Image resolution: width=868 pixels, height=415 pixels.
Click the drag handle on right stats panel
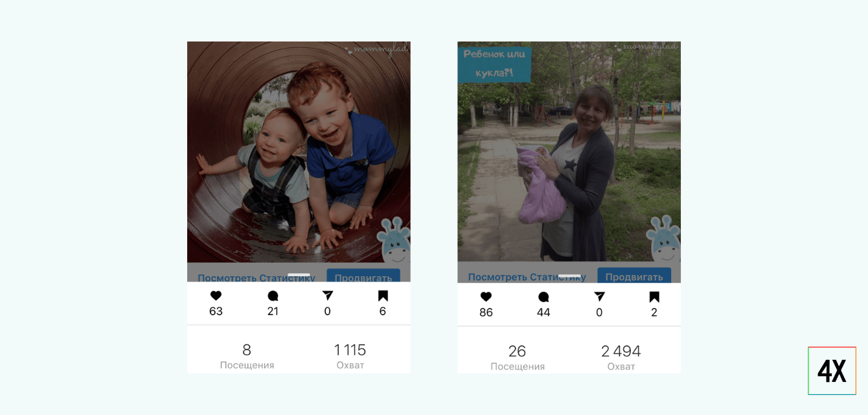569,276
